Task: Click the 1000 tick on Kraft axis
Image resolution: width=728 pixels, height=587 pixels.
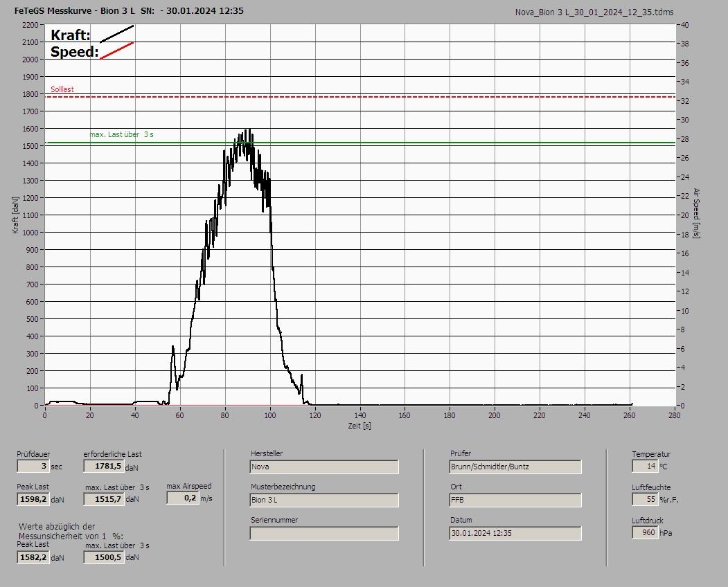Action: 30,233
